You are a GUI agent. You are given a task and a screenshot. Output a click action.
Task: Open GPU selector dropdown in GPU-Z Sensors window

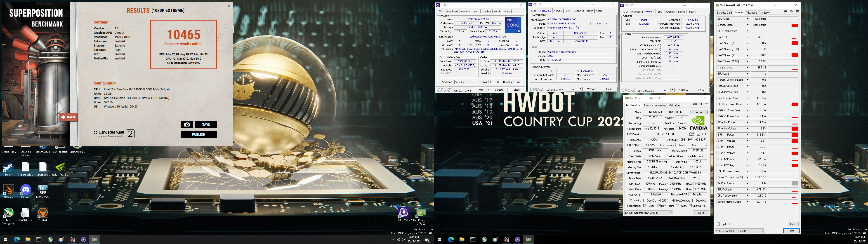(739, 231)
